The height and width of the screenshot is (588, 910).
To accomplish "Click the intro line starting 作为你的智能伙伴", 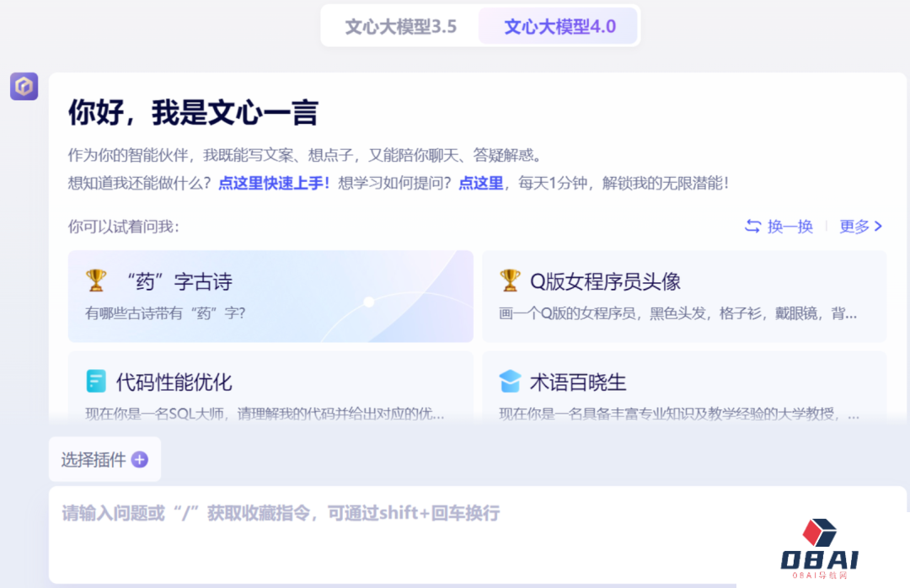I will click(305, 155).
